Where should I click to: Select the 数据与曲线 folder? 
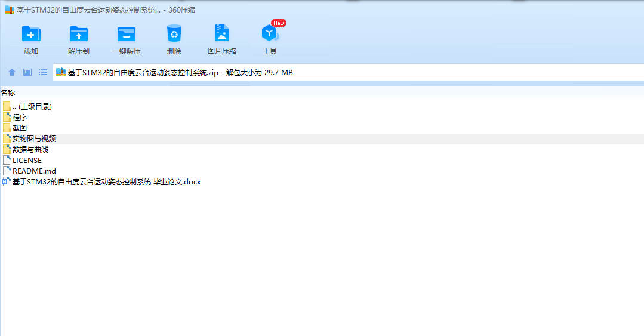[322, 150]
